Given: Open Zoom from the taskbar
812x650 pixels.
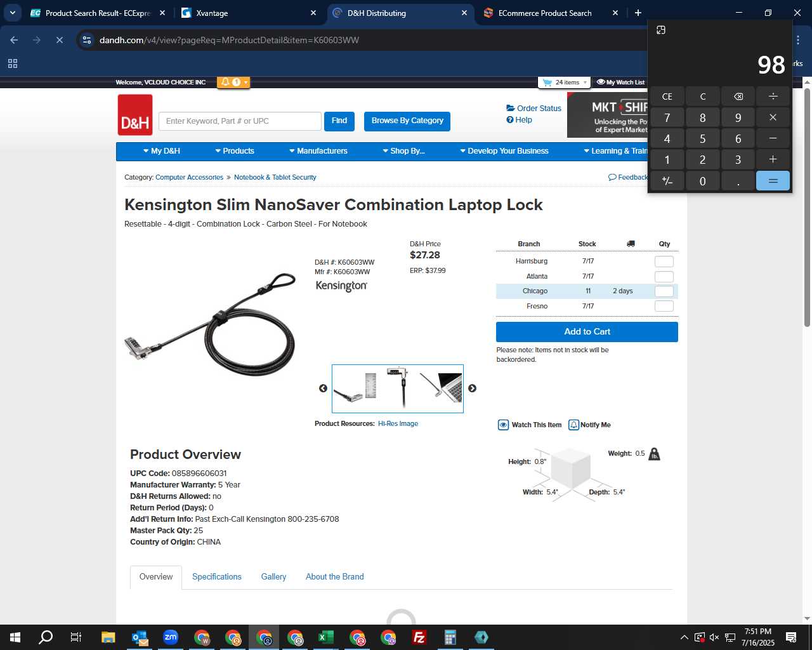Looking at the screenshot, I should [171, 637].
